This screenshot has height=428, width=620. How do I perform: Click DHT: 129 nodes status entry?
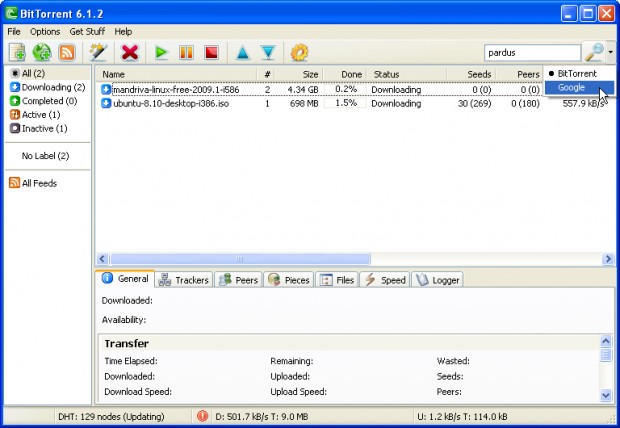(x=111, y=417)
